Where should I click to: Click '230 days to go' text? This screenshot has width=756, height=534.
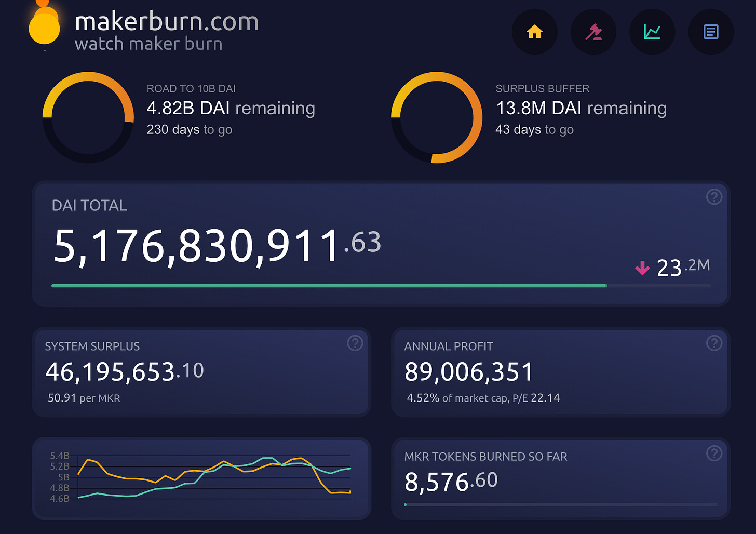coord(189,129)
